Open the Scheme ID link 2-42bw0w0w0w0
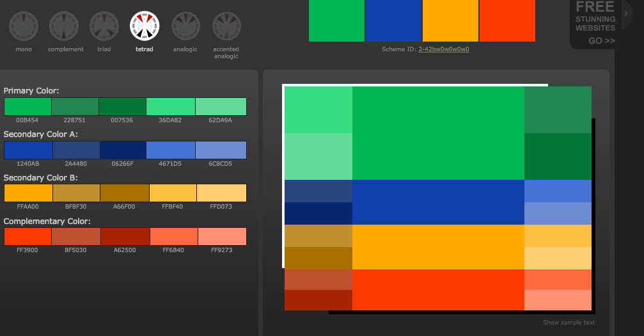644x336 pixels. tap(443, 49)
